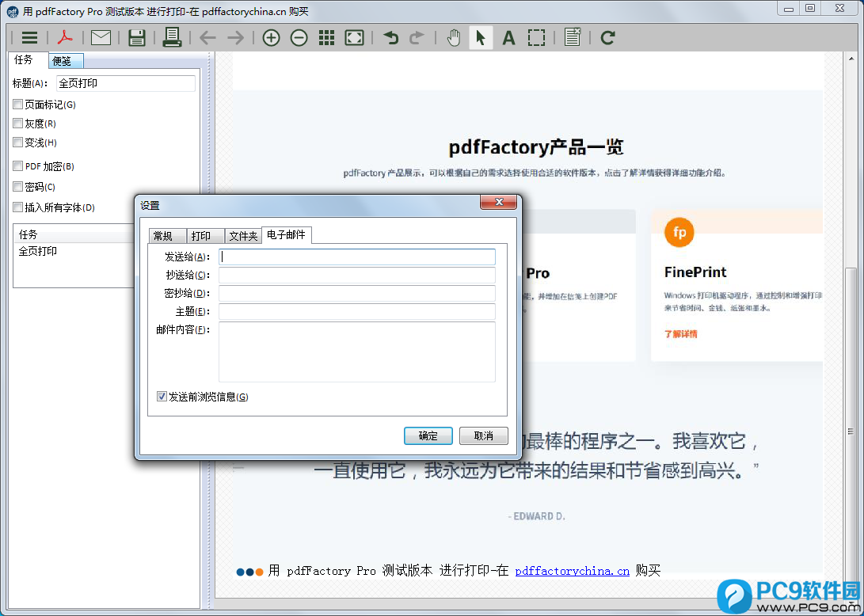Click the save floppy disk icon
The width and height of the screenshot is (864, 616).
(x=137, y=37)
